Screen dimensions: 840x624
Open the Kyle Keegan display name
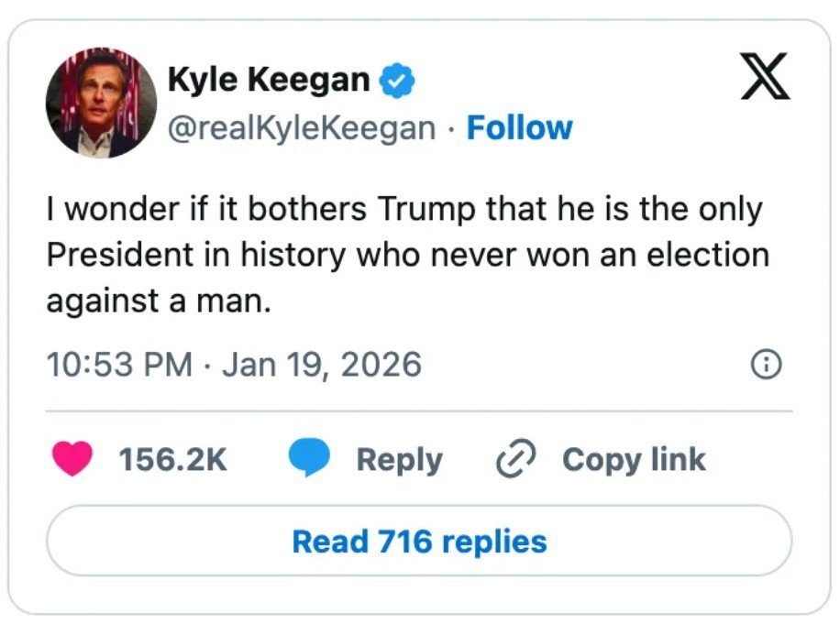tap(268, 81)
